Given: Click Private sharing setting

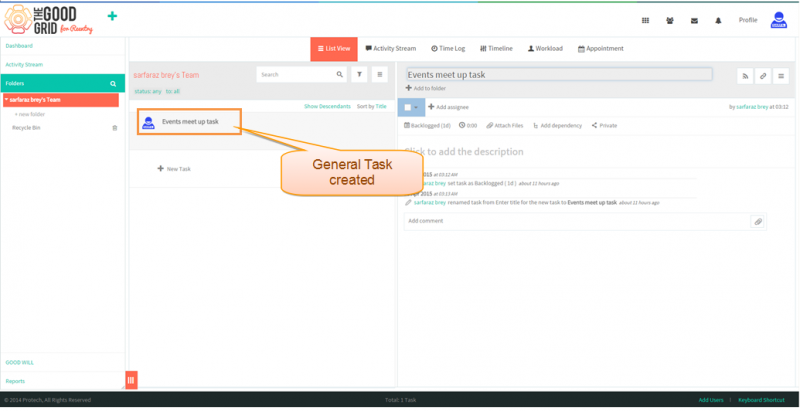Looking at the screenshot, I should pyautogui.click(x=604, y=125).
